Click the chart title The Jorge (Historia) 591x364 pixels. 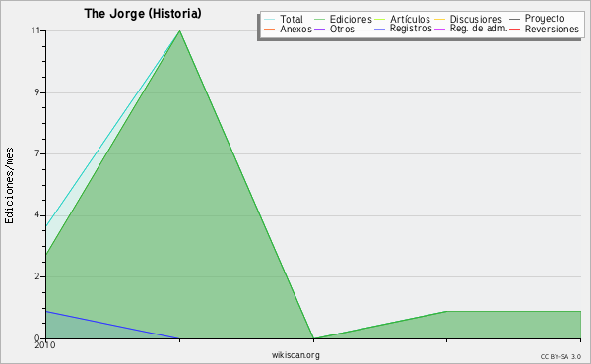[143, 14]
